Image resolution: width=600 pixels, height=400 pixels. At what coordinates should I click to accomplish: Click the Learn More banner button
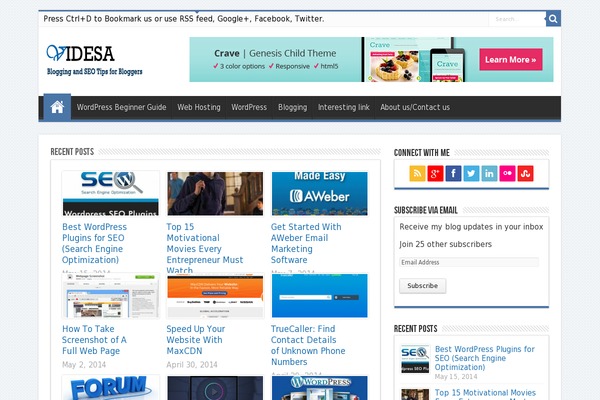click(x=511, y=59)
